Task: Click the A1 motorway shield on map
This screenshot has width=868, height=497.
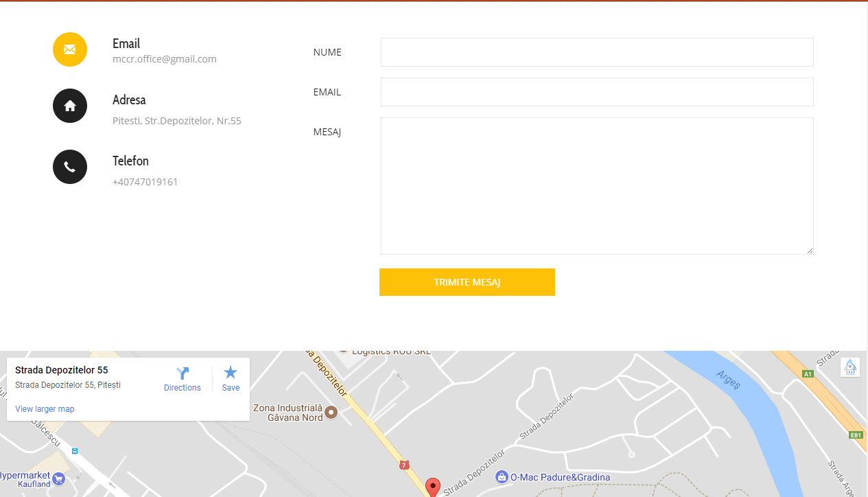Action: pyautogui.click(x=808, y=373)
